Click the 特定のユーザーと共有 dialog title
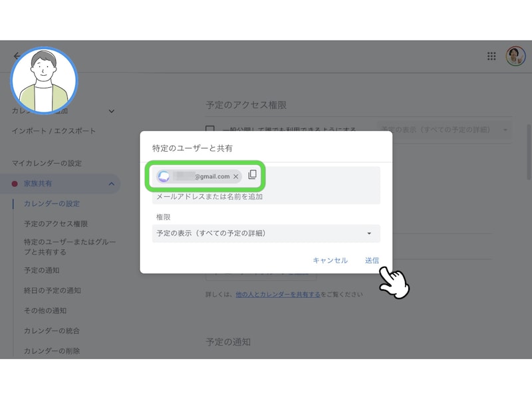Image resolution: width=532 pixels, height=399 pixels. tap(192, 148)
